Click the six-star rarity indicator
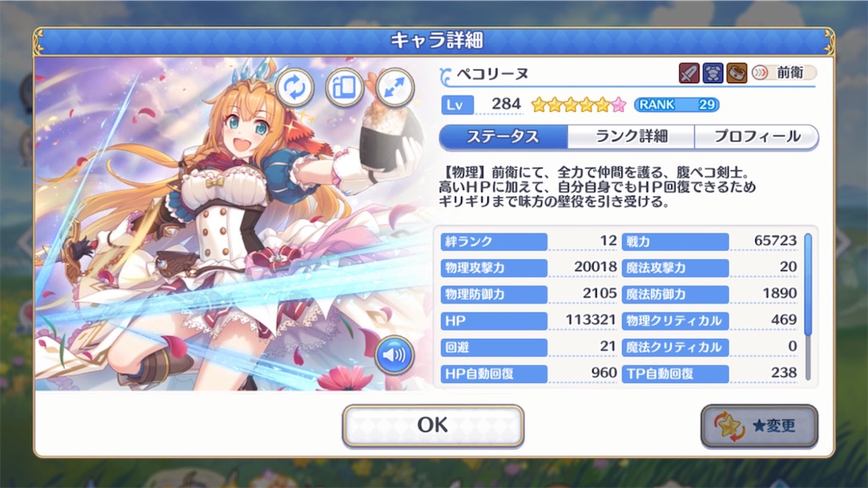The width and height of the screenshot is (868, 488). click(x=578, y=104)
